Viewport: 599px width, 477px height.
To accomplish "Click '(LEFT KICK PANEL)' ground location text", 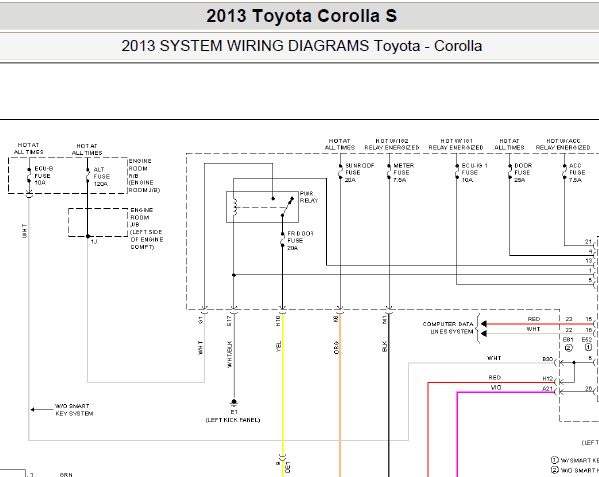I will 233,420.
